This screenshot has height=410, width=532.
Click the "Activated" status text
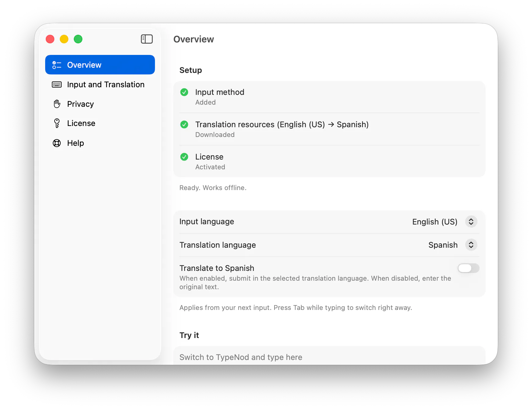pos(210,167)
